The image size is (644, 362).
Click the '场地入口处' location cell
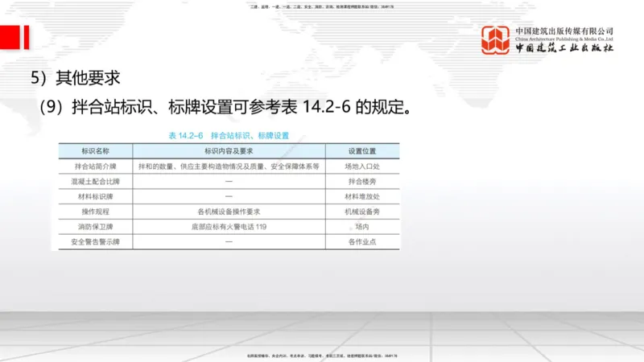(361, 167)
